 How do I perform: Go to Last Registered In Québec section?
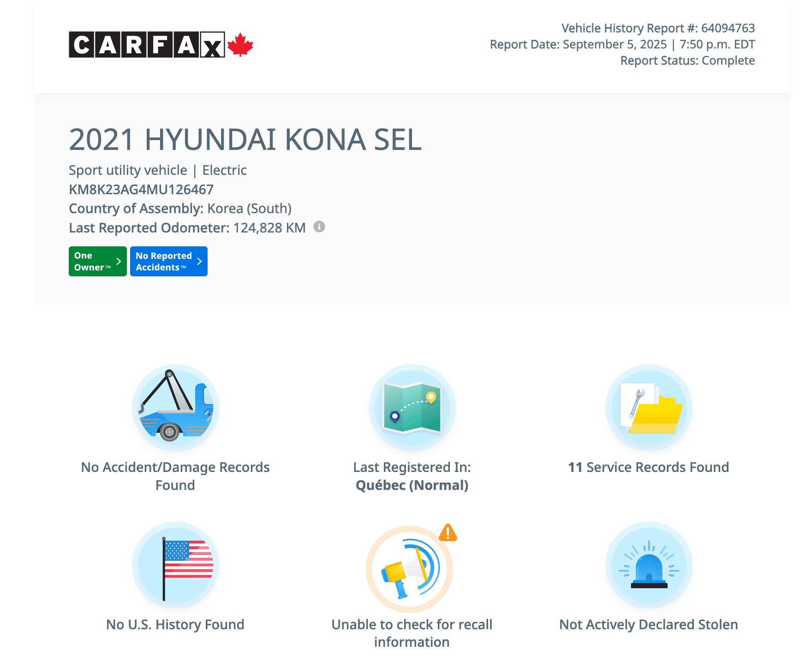pos(412,476)
